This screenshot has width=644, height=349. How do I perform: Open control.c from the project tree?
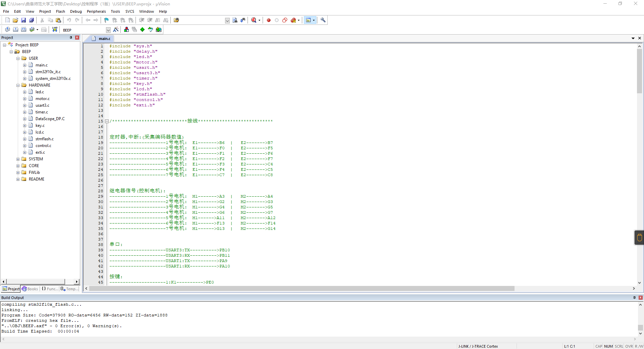43,145
